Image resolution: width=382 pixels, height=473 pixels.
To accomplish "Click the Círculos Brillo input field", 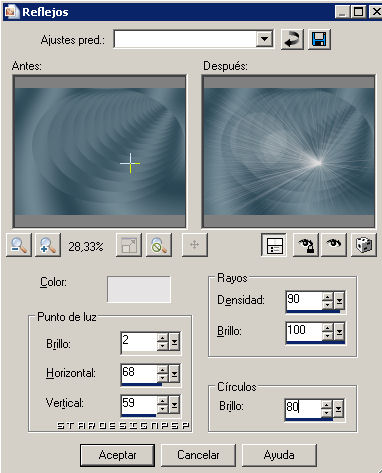I will coord(303,408).
